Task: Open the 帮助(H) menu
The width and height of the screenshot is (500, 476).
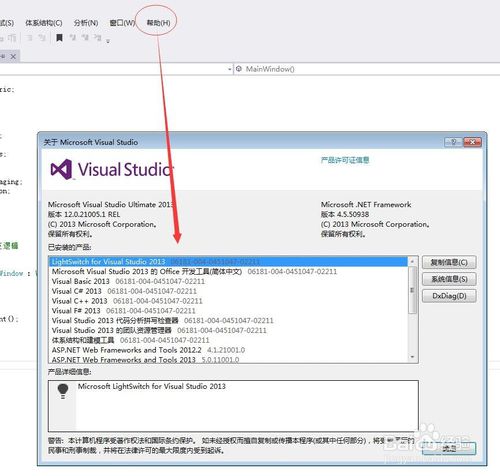Action: point(158,23)
